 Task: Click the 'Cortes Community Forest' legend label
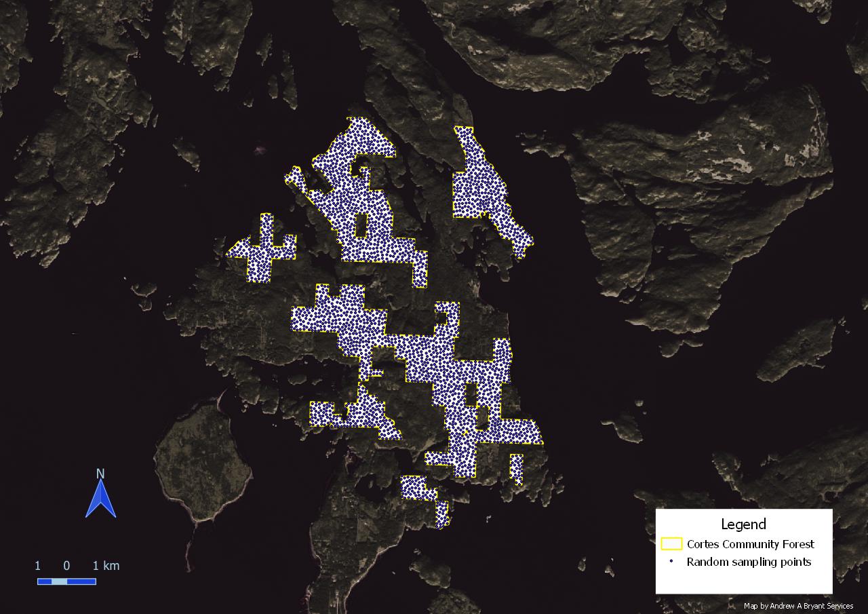pyautogui.click(x=750, y=544)
